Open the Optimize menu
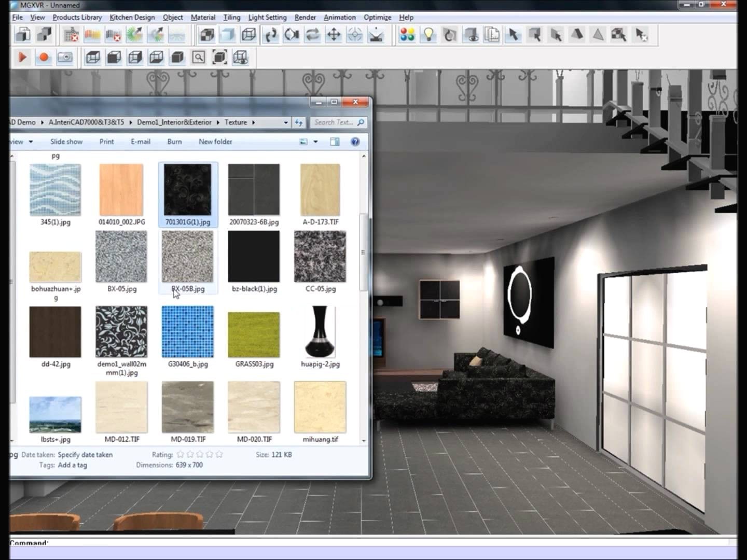747x560 pixels. pos(377,17)
